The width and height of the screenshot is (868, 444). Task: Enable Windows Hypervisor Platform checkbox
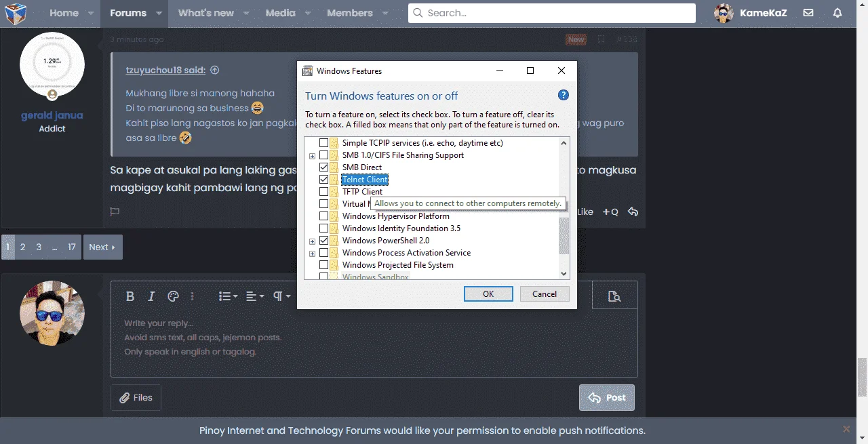[323, 216]
